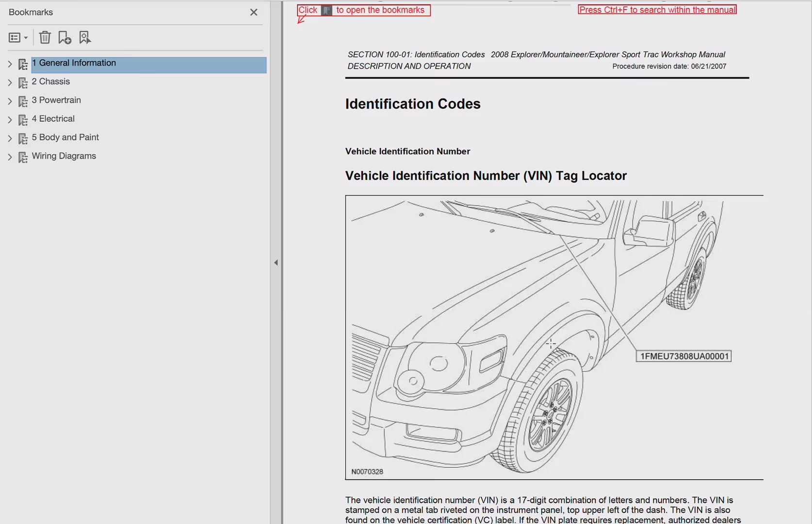Click the 'Procedure revision date: 06/21/2007' text
The image size is (812, 524).
pos(669,66)
